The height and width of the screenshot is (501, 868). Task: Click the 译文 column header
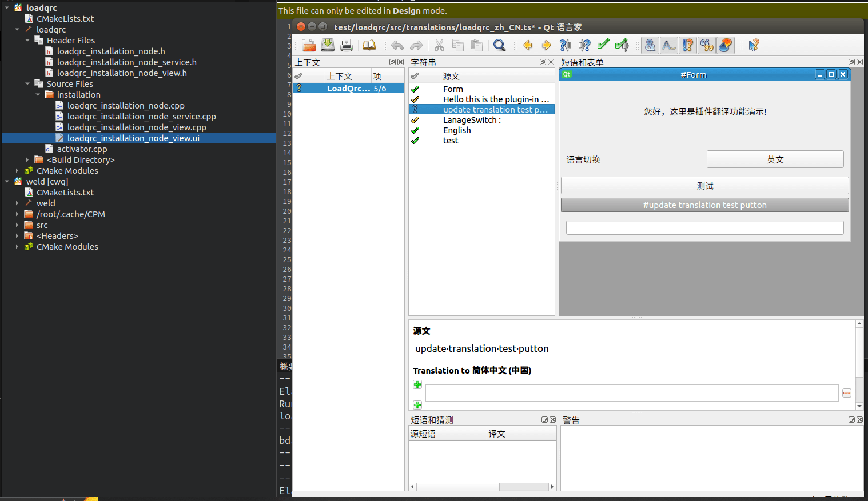click(x=521, y=434)
